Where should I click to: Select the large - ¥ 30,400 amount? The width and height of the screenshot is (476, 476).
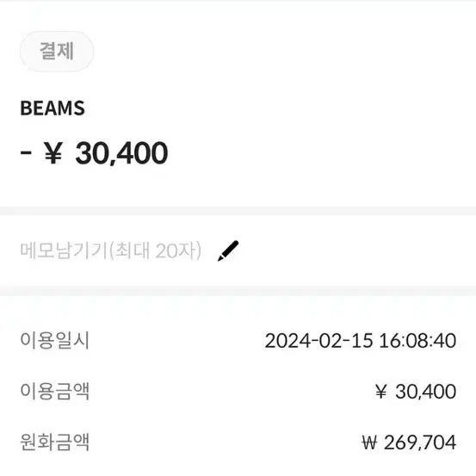[x=94, y=153]
